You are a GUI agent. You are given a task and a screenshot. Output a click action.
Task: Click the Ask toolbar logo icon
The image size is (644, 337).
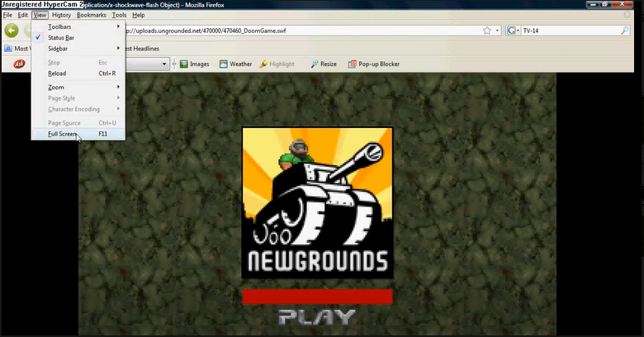click(19, 64)
